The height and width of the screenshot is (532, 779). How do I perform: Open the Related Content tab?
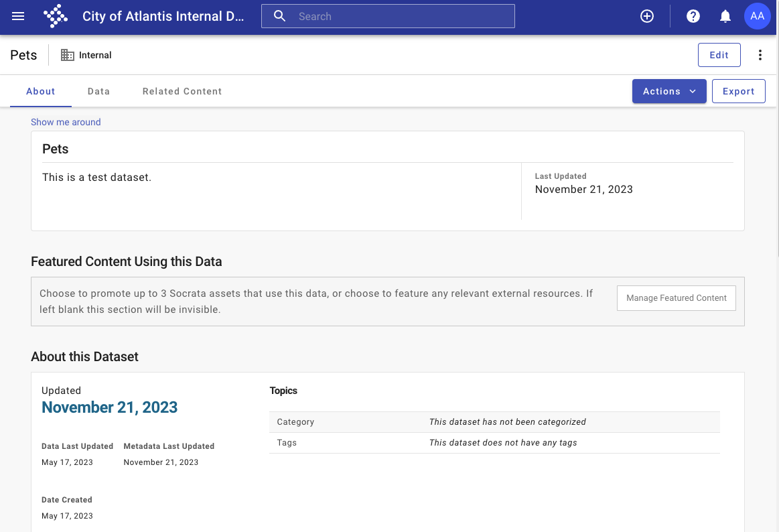(x=182, y=91)
